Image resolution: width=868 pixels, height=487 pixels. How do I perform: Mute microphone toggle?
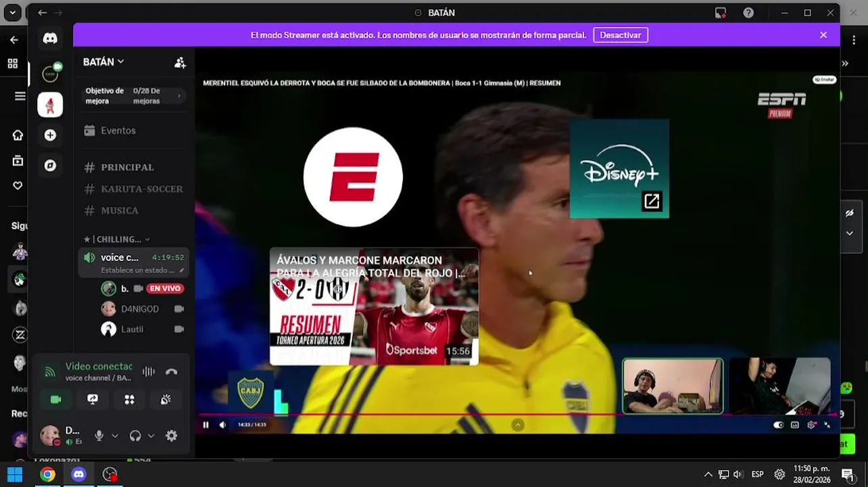click(99, 436)
